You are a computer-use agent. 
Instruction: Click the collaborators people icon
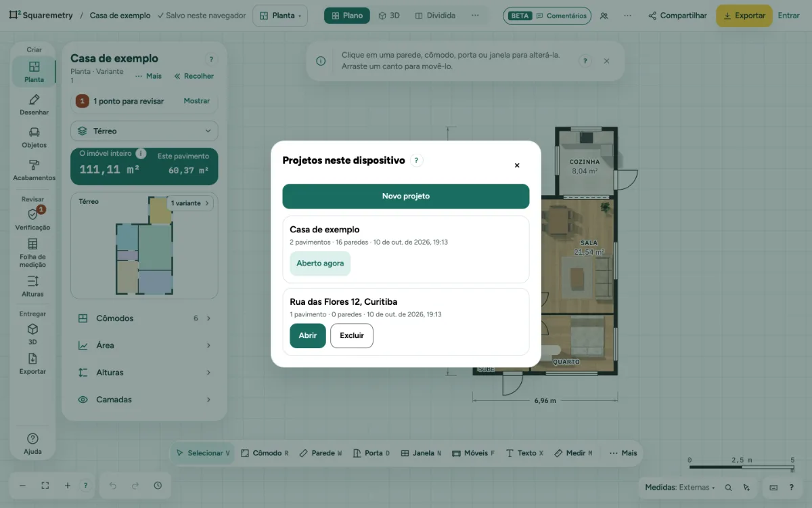[604, 16]
